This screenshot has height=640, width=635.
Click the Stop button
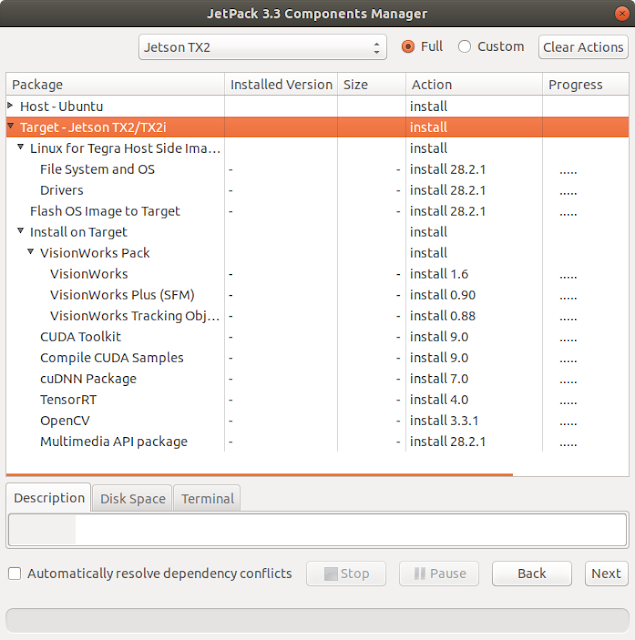pyautogui.click(x=346, y=573)
